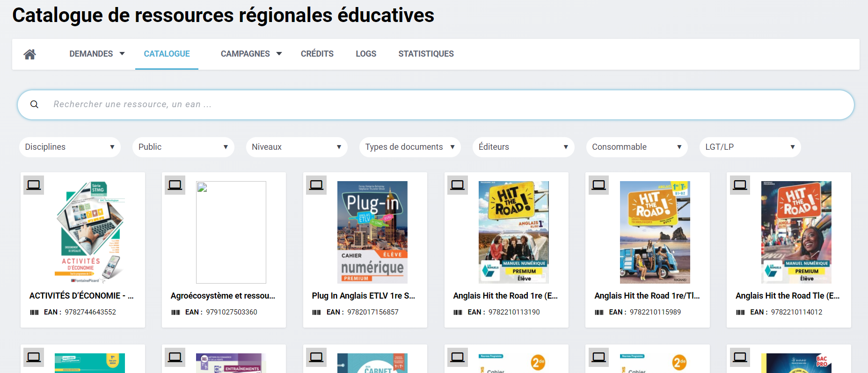Open the Disciplines filter dropdown
868x373 pixels.
coord(70,147)
